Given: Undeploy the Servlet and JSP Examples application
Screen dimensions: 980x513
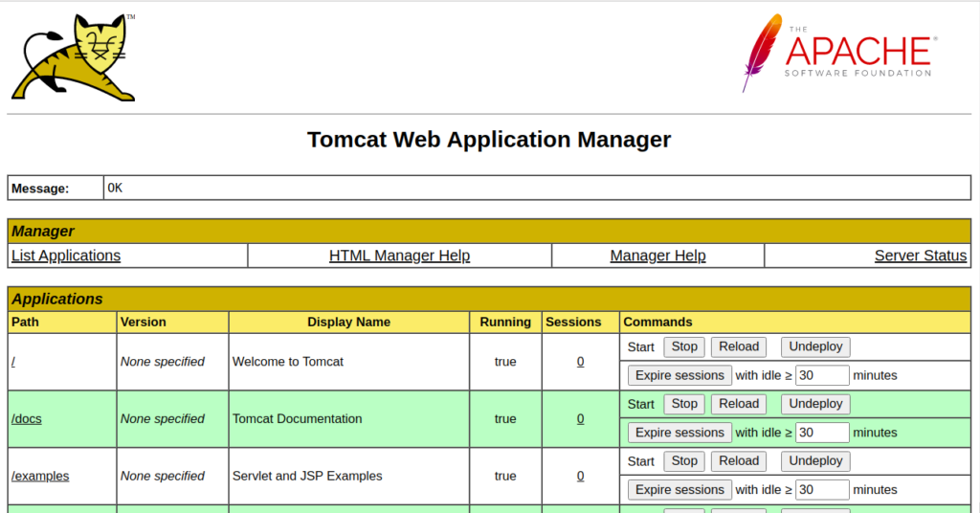Looking at the screenshot, I should point(815,461).
